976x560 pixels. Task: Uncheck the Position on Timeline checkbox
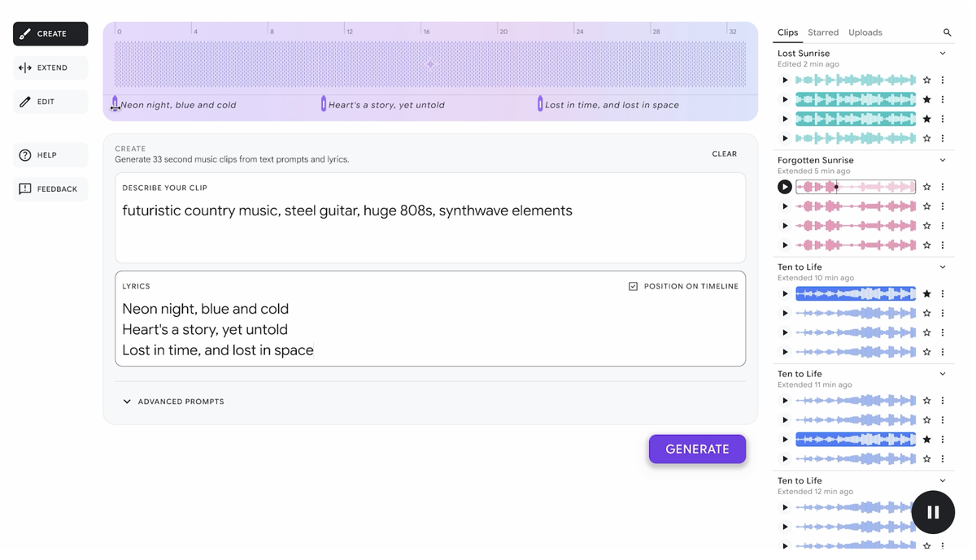tap(633, 286)
